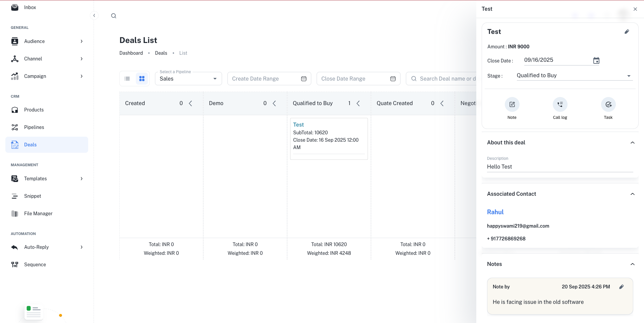This screenshot has width=644, height=323.
Task: Open the Stage dropdown in deal panel
Action: (x=574, y=76)
